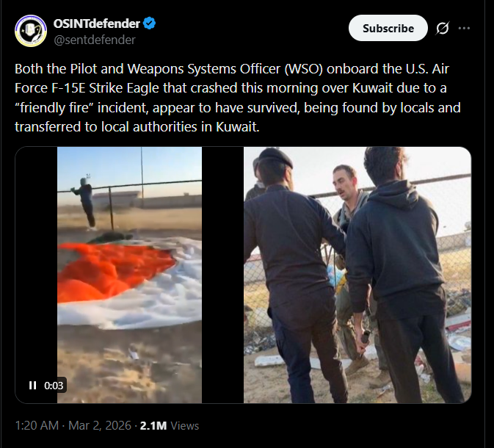The width and height of the screenshot is (494, 448).
Task: Click the 0:03 video elapsed time
Action: click(x=54, y=386)
